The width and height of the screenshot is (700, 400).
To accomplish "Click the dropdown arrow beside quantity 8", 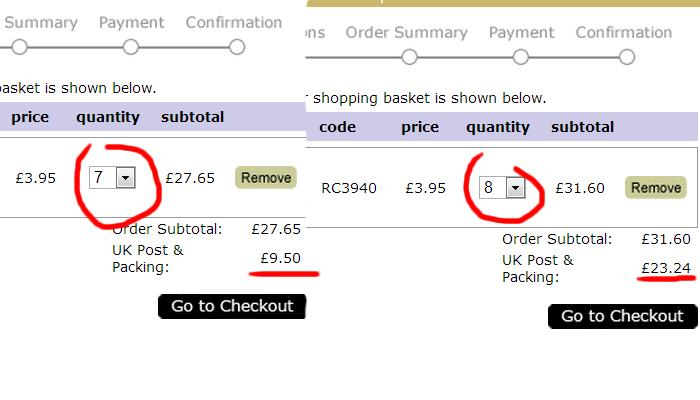I will point(516,188).
